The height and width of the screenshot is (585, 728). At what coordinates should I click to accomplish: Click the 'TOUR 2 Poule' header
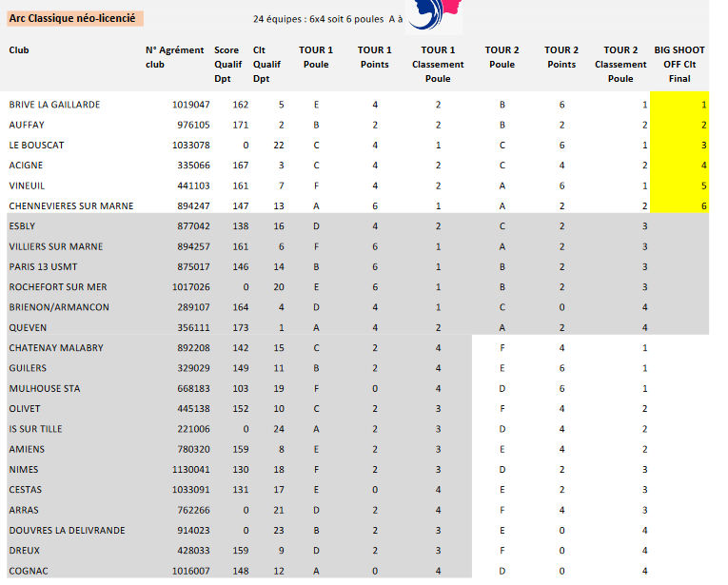pyautogui.click(x=502, y=57)
